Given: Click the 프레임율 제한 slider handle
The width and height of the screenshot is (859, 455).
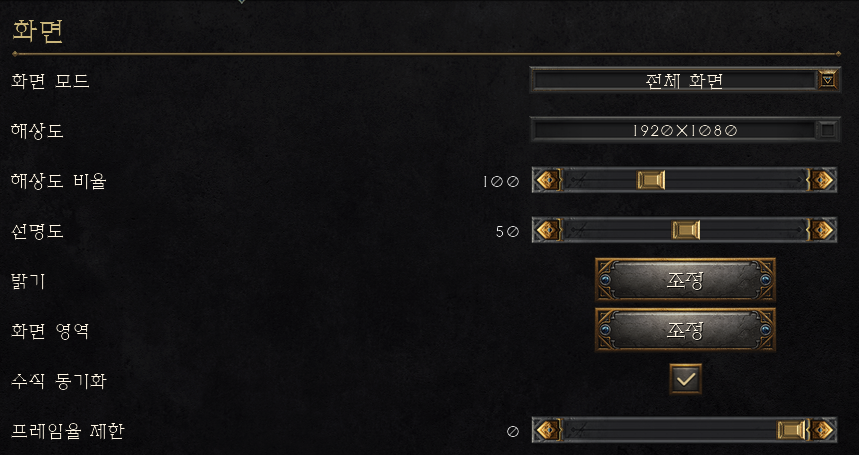Looking at the screenshot, I should [x=791, y=430].
